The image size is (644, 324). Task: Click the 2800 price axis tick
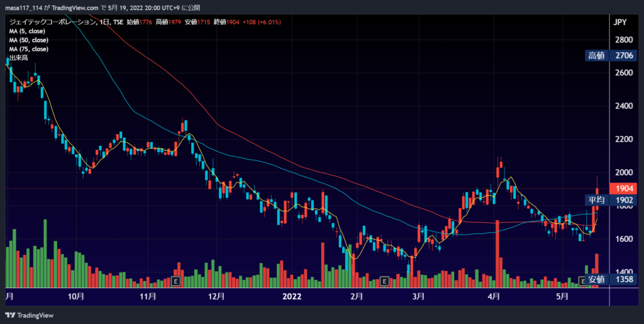(x=625, y=40)
